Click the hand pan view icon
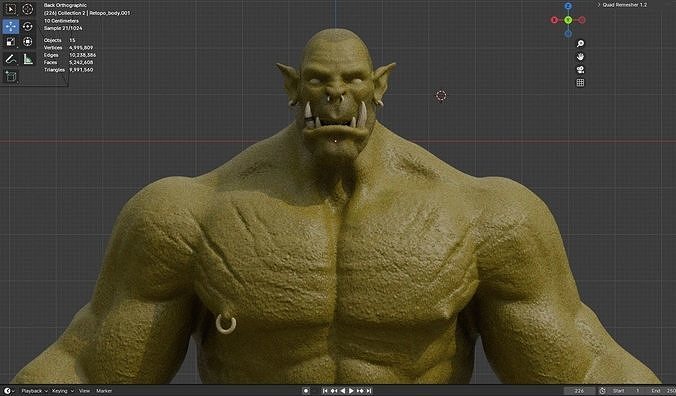Viewport: 676px width, 396px height. point(580,56)
